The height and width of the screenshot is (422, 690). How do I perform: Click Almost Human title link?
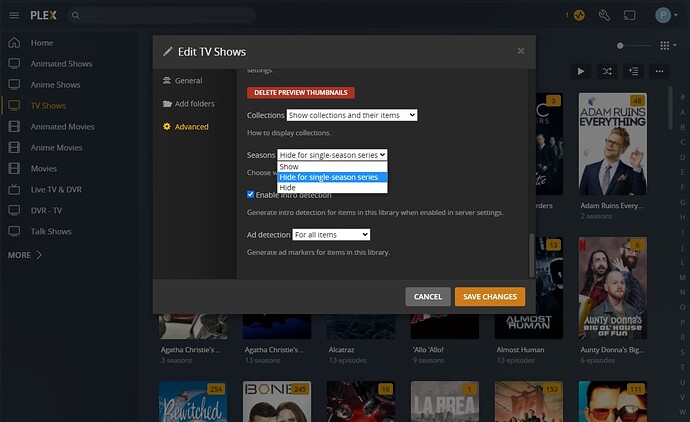click(520, 350)
